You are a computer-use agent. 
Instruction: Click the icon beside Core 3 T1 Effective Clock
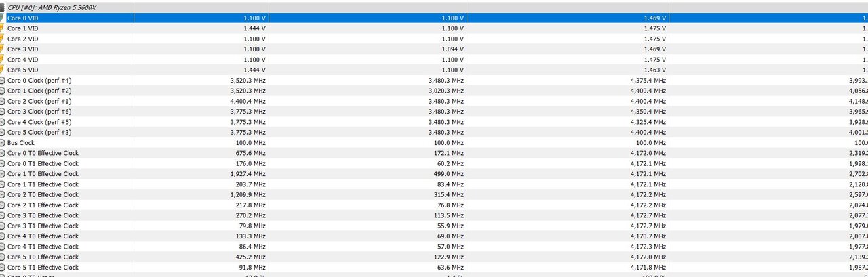2,226
